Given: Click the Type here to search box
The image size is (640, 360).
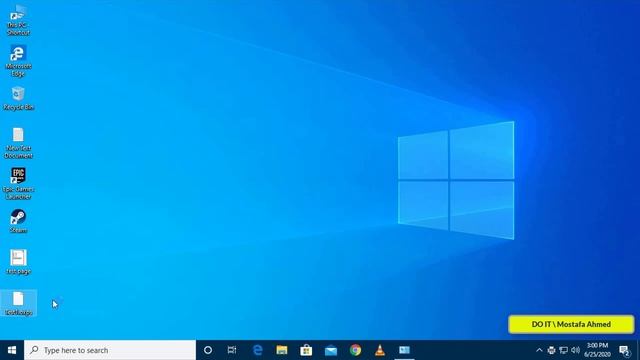Looking at the screenshot, I should click(110, 350).
